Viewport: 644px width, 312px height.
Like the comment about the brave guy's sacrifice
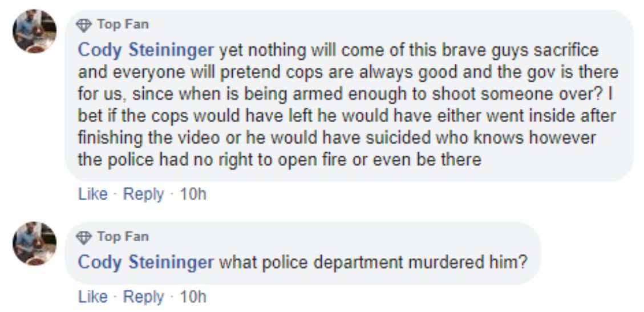click(x=93, y=194)
